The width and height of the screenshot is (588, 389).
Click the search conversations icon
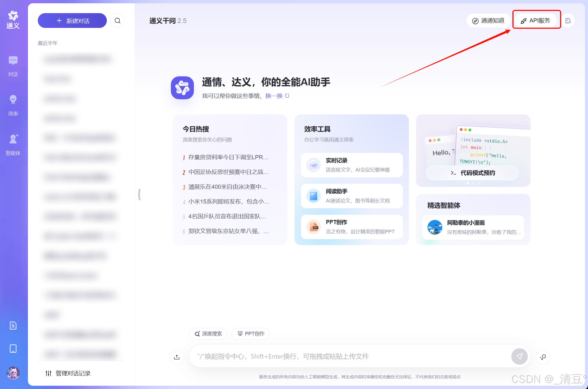[117, 21]
